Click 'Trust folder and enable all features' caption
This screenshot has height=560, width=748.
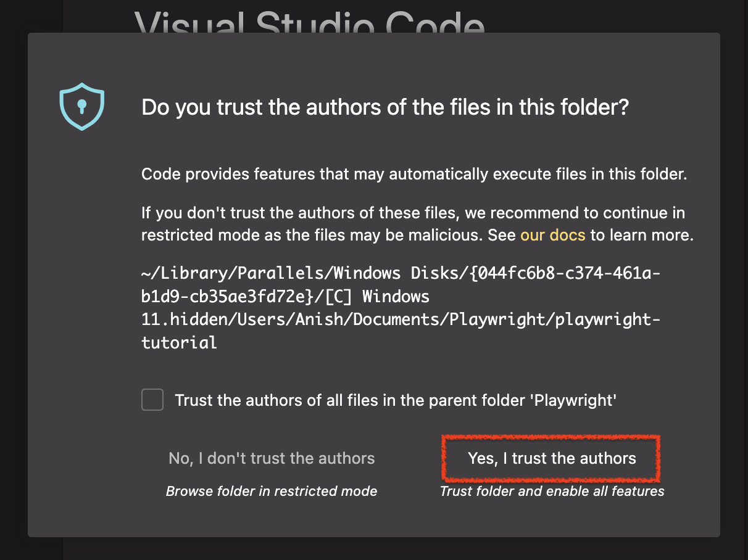(551, 491)
